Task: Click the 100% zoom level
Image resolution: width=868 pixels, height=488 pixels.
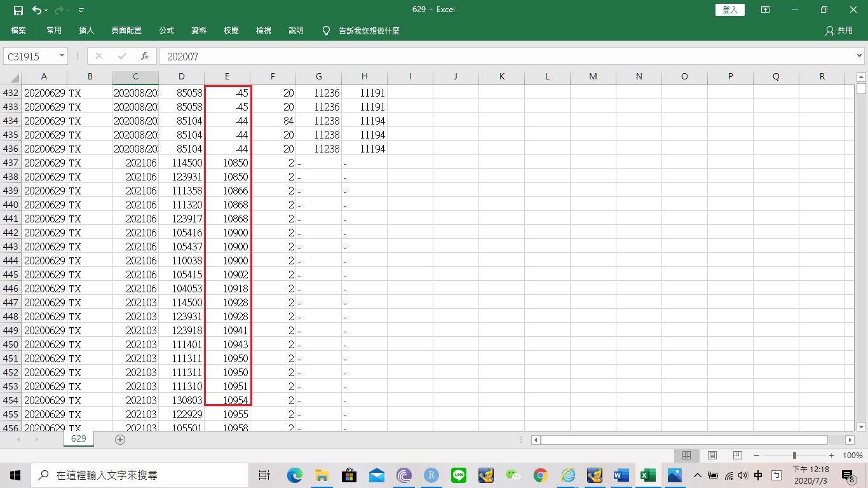Action: click(x=853, y=456)
